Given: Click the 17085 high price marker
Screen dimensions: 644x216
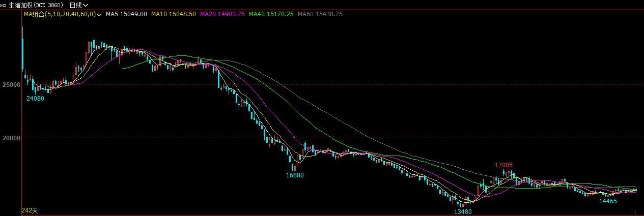Looking at the screenshot, I should tap(504, 165).
